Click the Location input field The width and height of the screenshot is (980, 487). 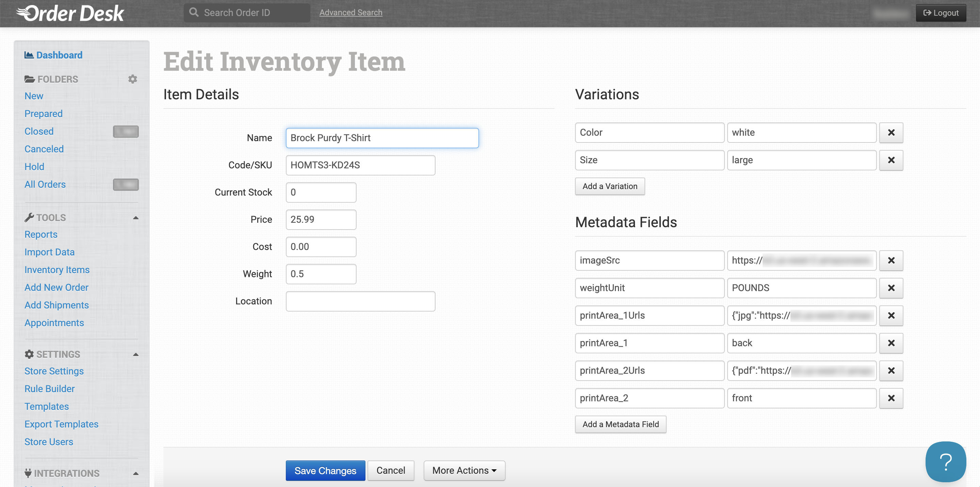click(360, 301)
